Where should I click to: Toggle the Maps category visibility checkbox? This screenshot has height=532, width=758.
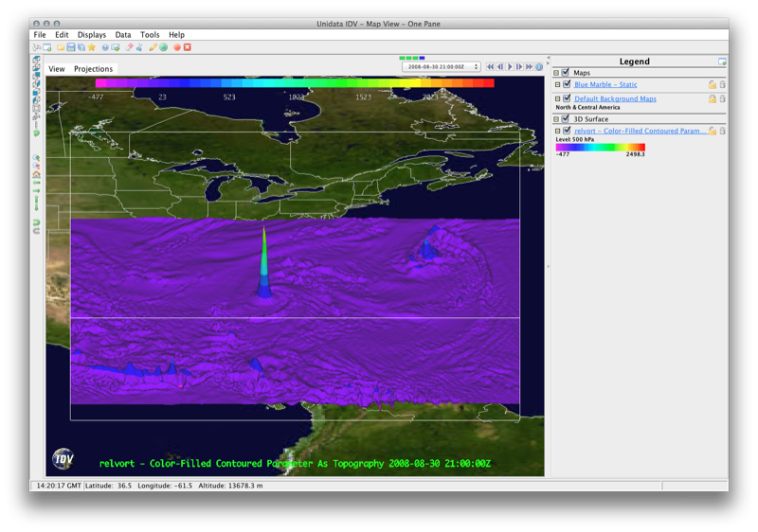pos(566,72)
